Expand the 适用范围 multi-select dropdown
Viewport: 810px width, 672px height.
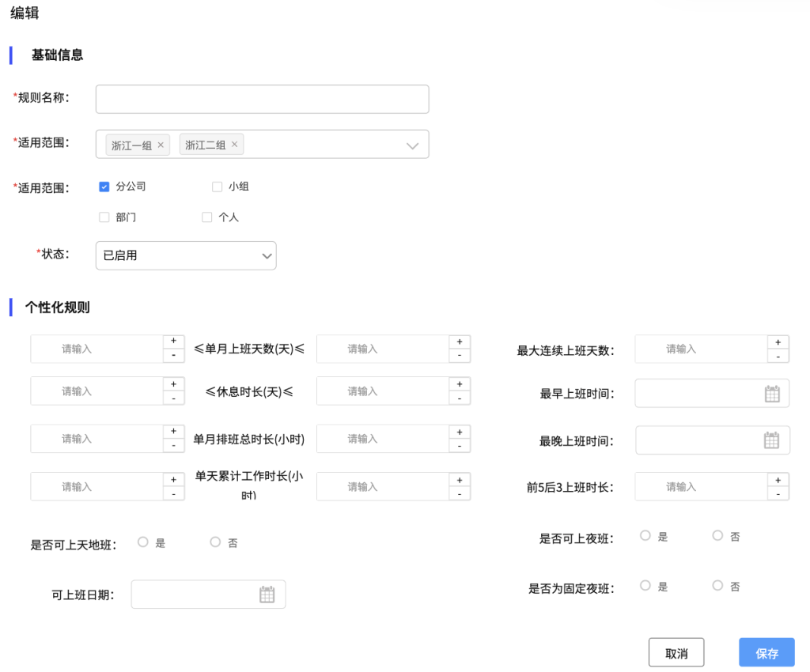411,145
